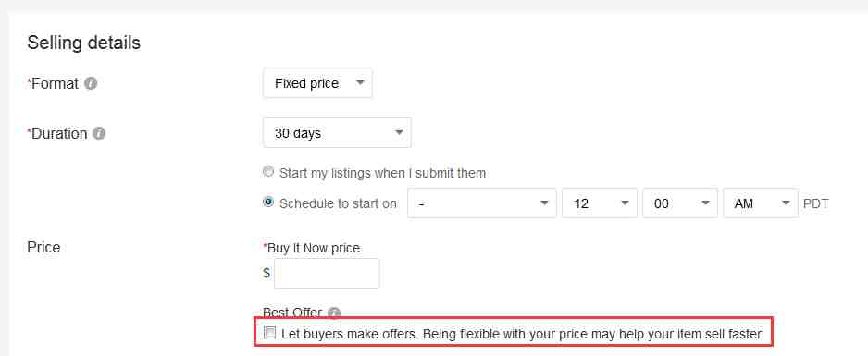Click the Duration dropdown arrow

[399, 133]
